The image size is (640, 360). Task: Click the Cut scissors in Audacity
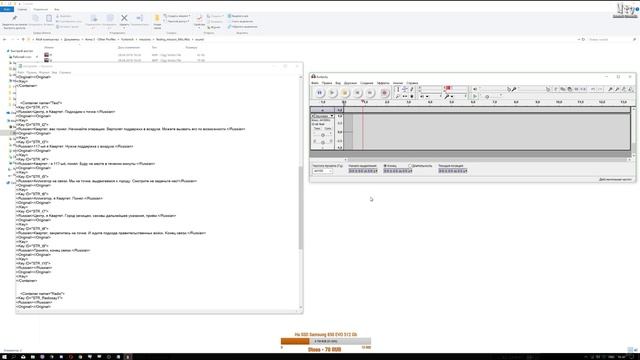pos(556,89)
